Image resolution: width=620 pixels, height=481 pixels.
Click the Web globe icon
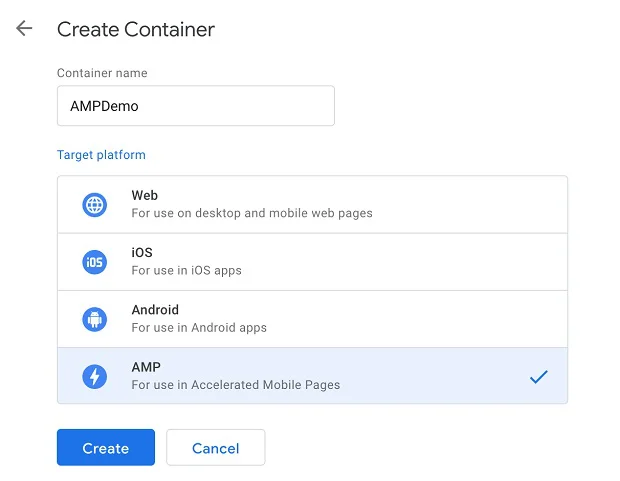click(x=94, y=205)
